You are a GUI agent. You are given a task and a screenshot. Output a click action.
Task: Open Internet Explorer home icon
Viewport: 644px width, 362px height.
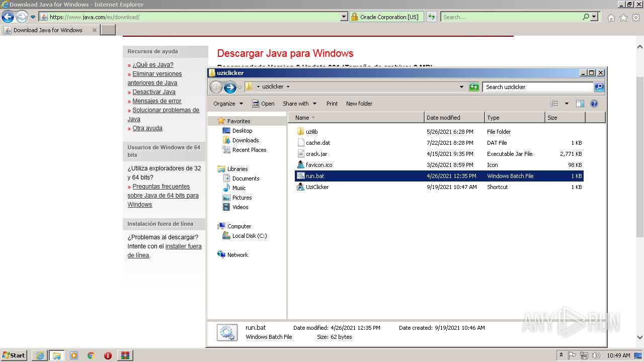coord(611,18)
